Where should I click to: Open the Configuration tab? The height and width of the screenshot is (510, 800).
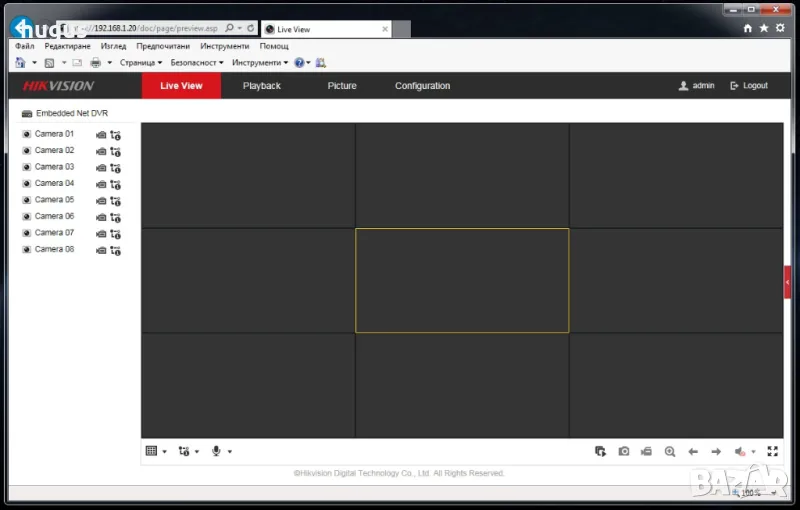422,86
